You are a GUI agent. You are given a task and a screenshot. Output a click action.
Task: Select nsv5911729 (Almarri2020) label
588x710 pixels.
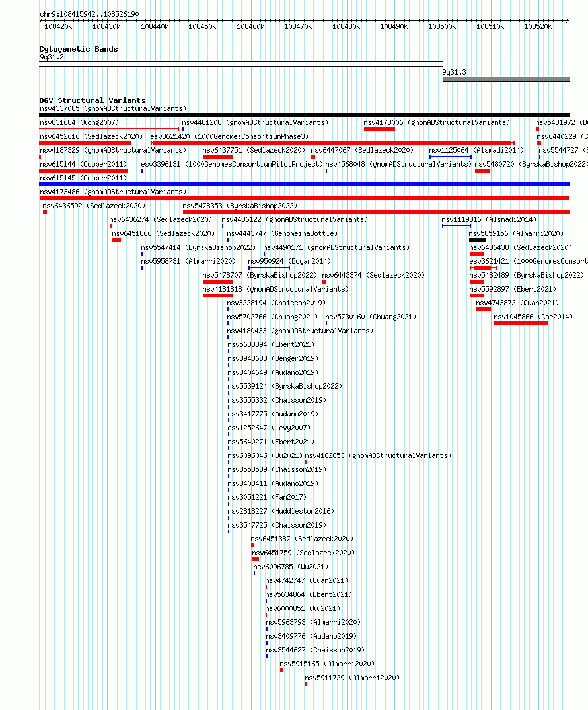[x=352, y=678]
